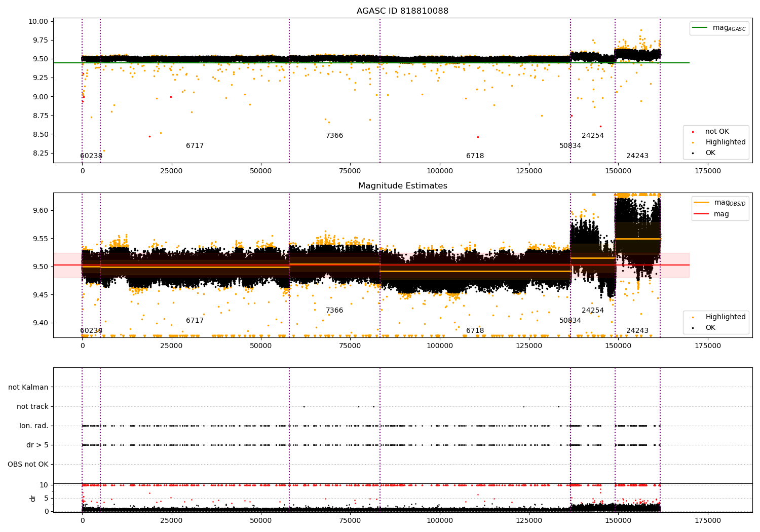
Task: Click OBSID label 7366 in top plot
Action: pos(334,136)
